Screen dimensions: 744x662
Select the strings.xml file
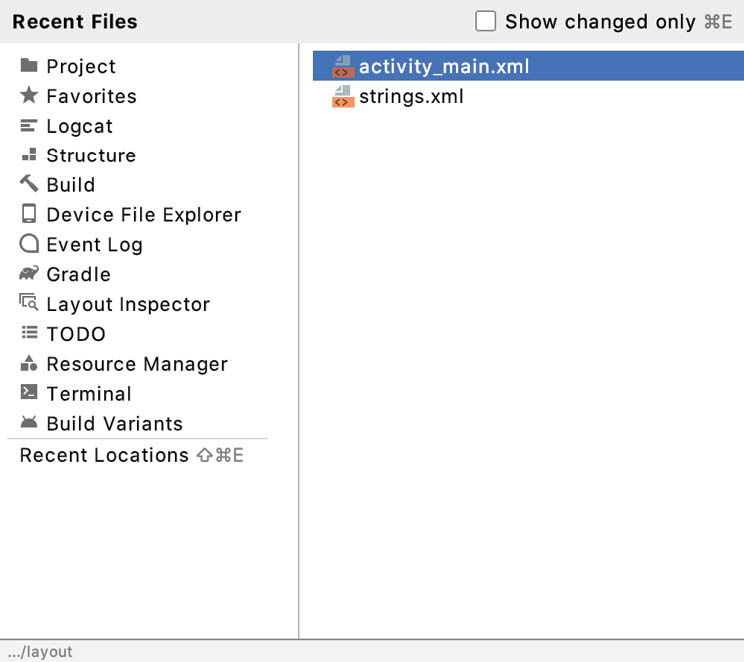click(x=411, y=97)
